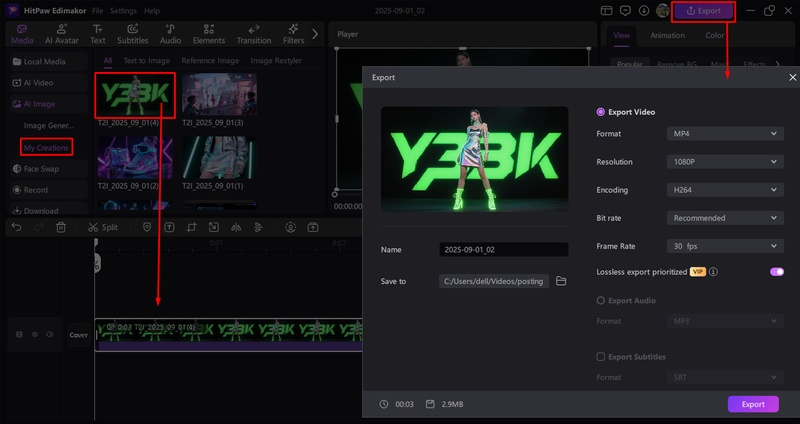Open the Face Swap category

click(49, 168)
